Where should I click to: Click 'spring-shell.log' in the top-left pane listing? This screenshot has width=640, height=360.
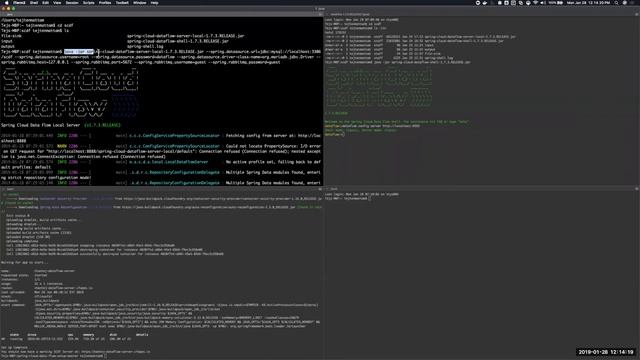(145, 47)
